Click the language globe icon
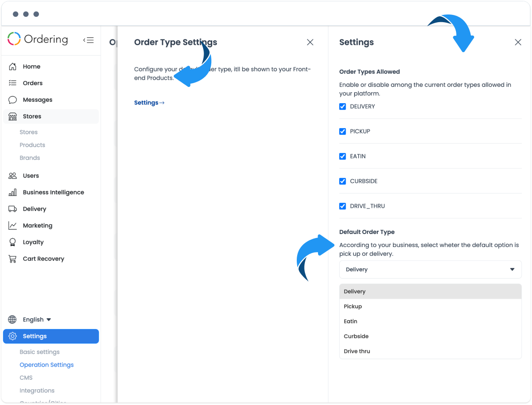 (x=12, y=319)
